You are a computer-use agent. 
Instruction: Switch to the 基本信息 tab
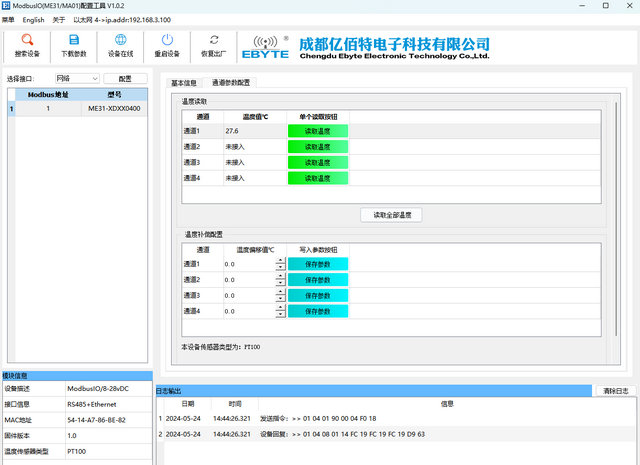click(x=184, y=83)
